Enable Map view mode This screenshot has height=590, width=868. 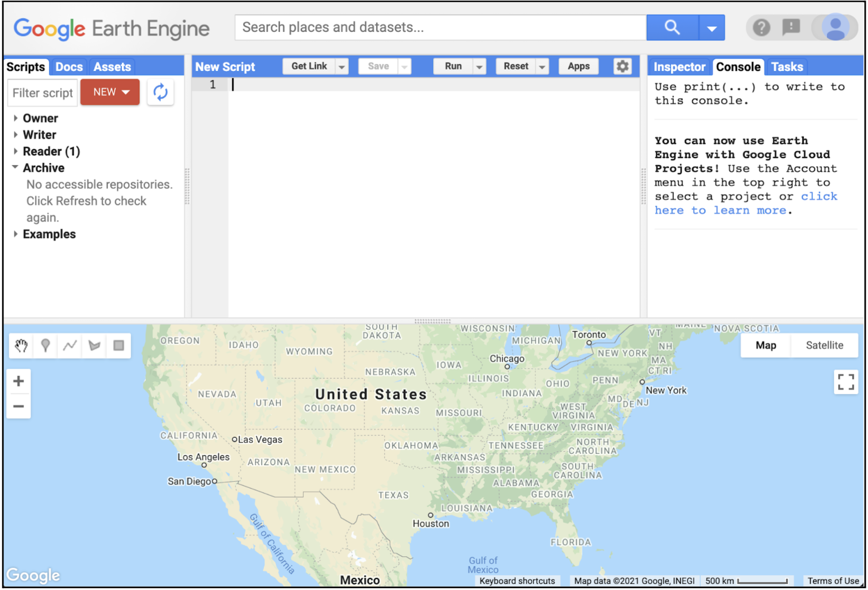click(766, 345)
